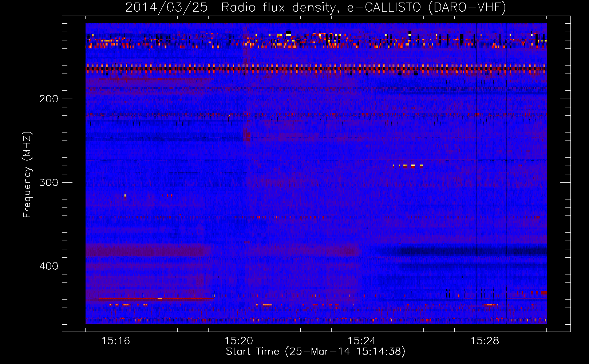Click the "200" frequency tick label
This screenshot has height=364, width=589.
[49, 99]
